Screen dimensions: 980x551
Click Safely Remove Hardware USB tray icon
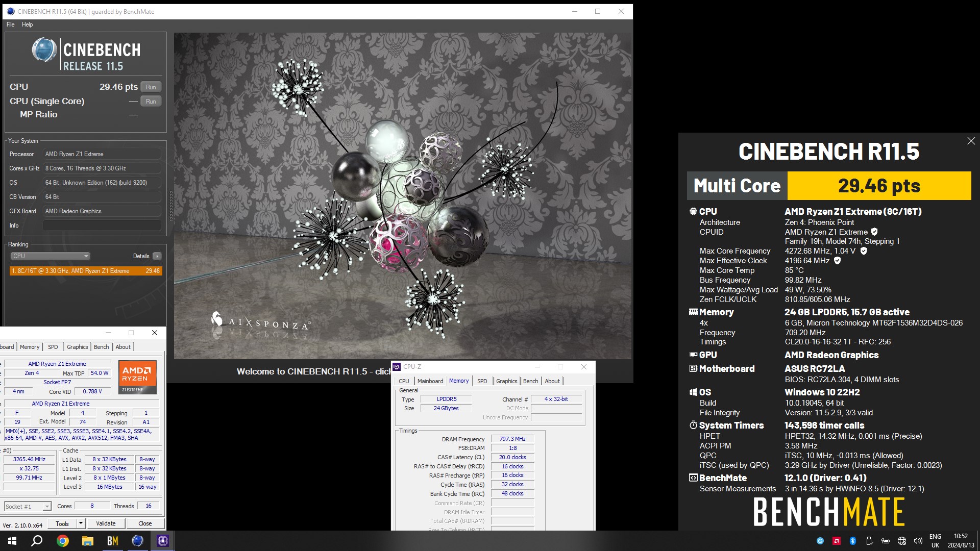coord(869,541)
